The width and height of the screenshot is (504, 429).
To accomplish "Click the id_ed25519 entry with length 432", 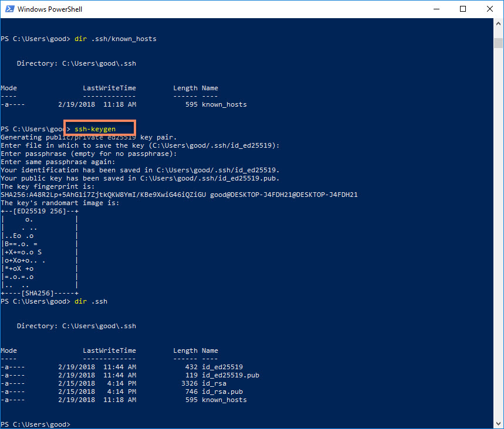I will click(222, 367).
